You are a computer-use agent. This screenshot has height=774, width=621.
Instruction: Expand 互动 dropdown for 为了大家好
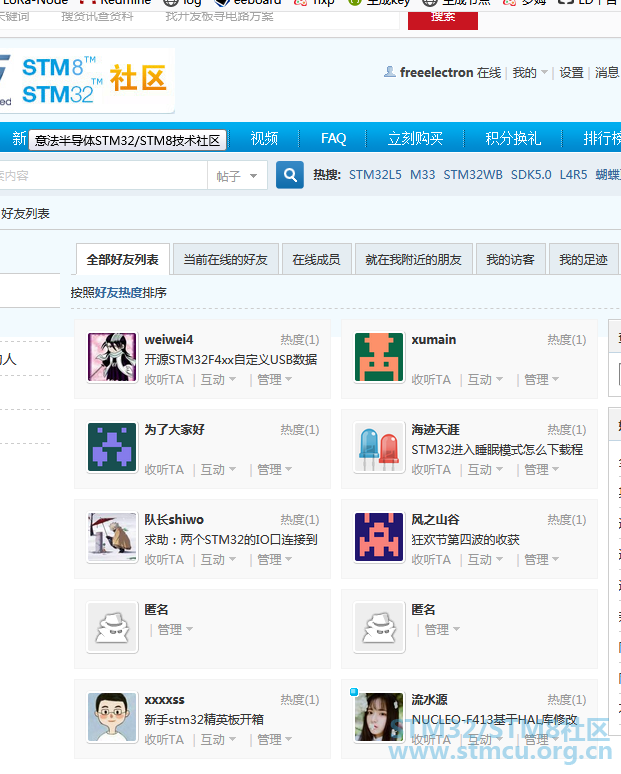point(218,469)
